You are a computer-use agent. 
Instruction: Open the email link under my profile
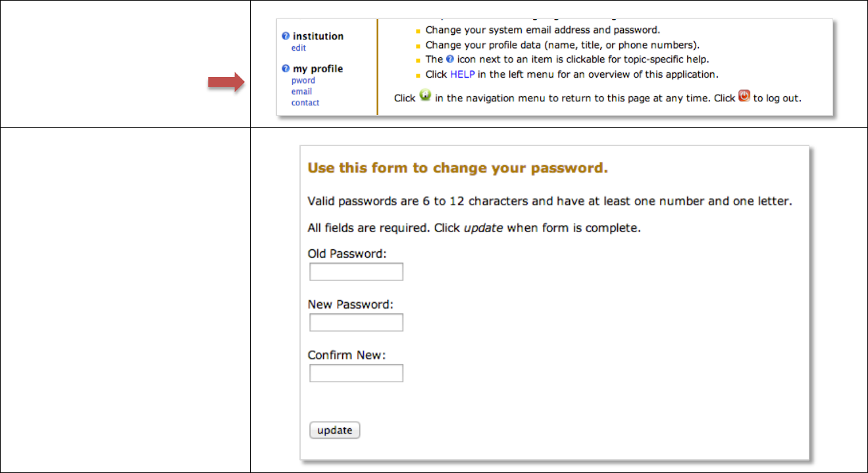click(301, 91)
